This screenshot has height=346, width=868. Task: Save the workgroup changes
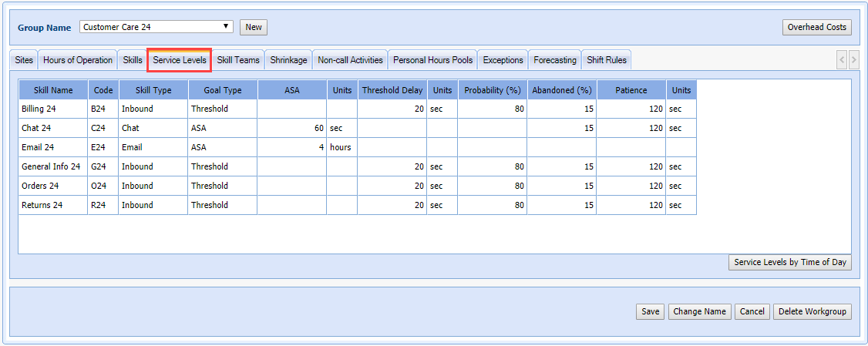pos(650,311)
